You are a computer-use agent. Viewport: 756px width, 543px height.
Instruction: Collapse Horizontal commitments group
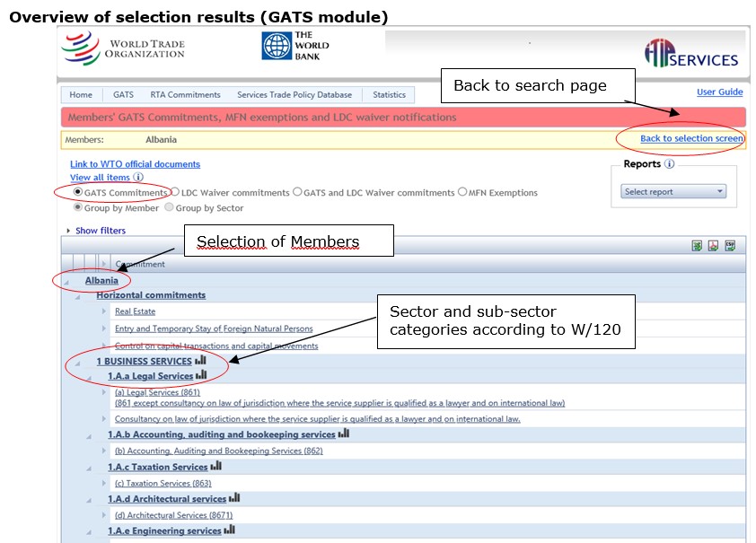[77, 297]
